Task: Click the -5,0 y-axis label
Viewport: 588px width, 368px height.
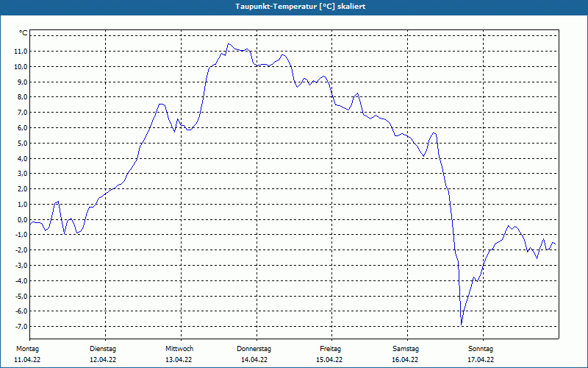Action: [21, 297]
